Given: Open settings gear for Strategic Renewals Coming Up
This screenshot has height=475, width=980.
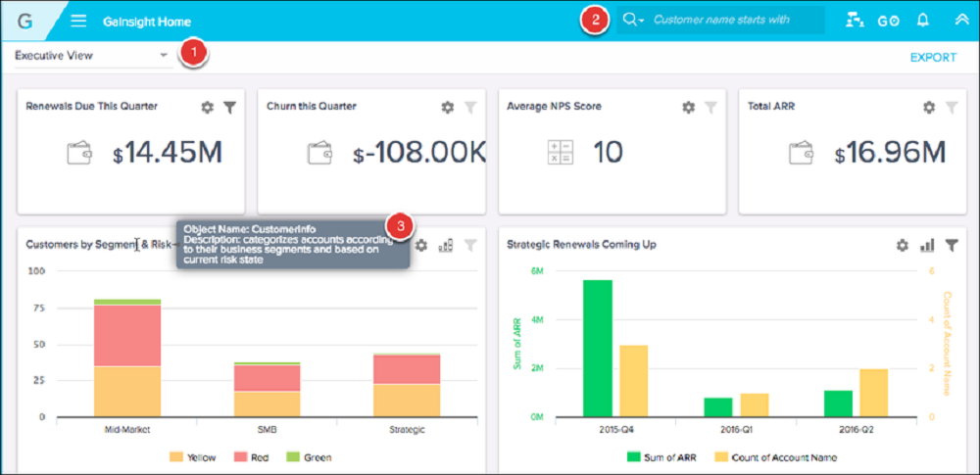Looking at the screenshot, I should (902, 246).
